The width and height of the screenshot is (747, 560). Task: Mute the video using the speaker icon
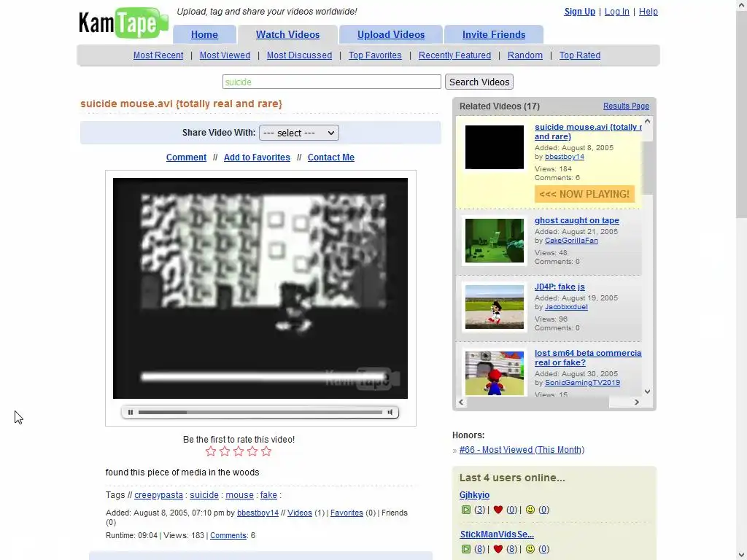(x=390, y=413)
